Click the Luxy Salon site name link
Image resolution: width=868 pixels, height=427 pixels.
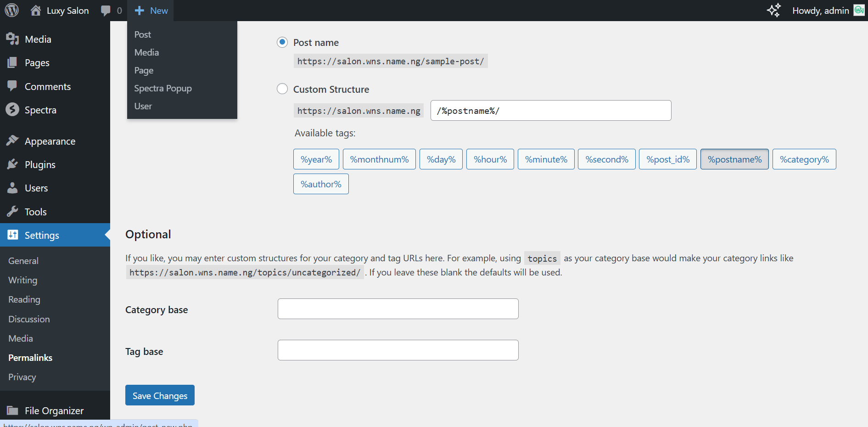(68, 11)
